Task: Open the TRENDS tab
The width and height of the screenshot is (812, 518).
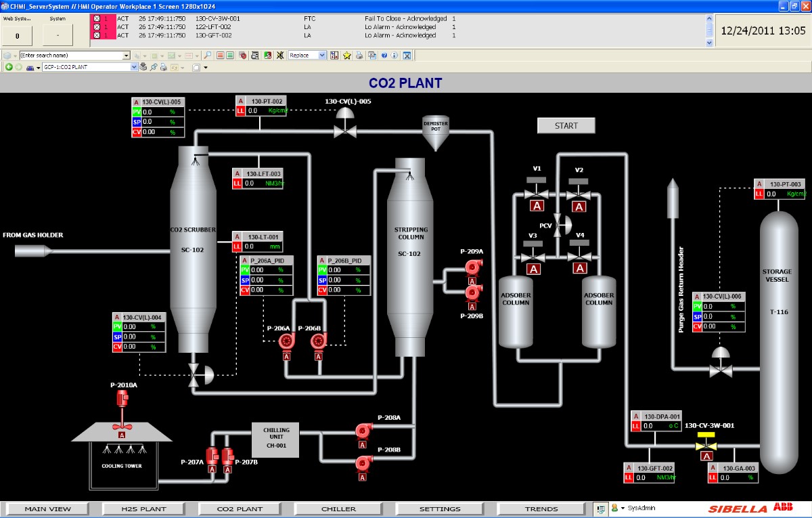Action: click(541, 509)
